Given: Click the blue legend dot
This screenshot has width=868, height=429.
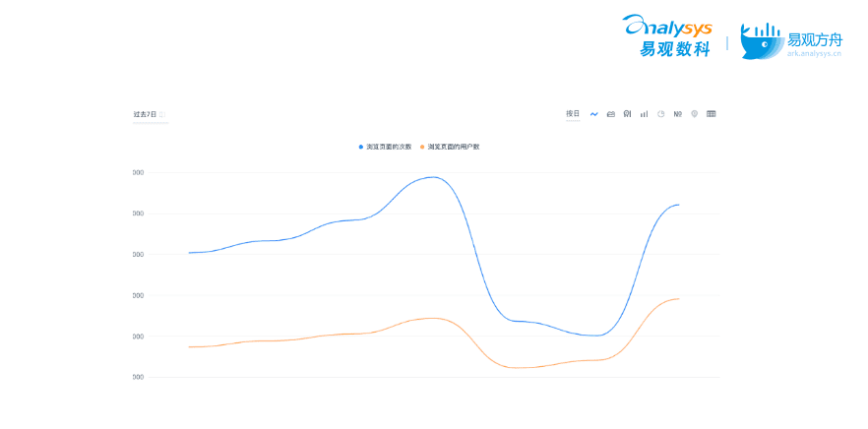Looking at the screenshot, I should click(x=361, y=147).
